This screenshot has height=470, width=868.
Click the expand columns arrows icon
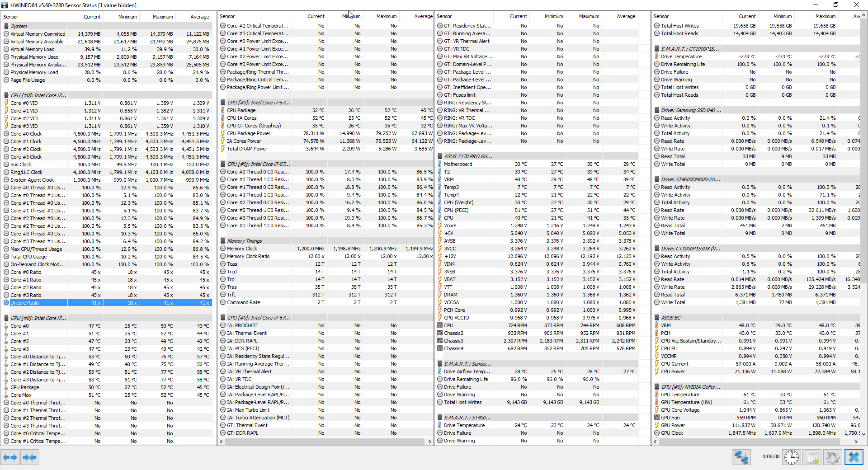10,457
